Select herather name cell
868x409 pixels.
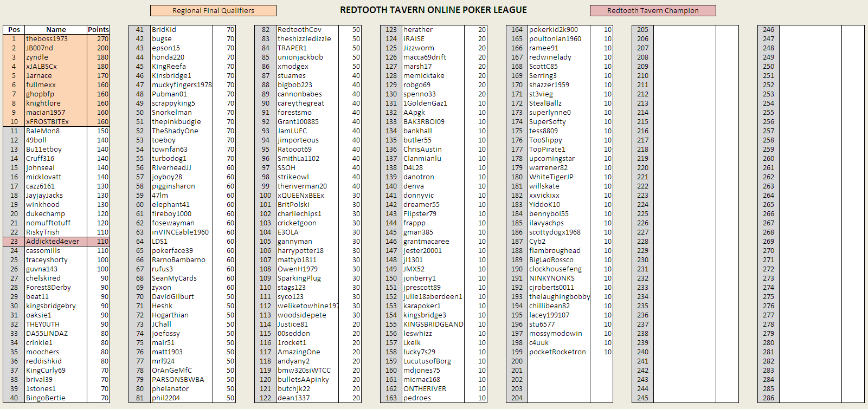433,30
